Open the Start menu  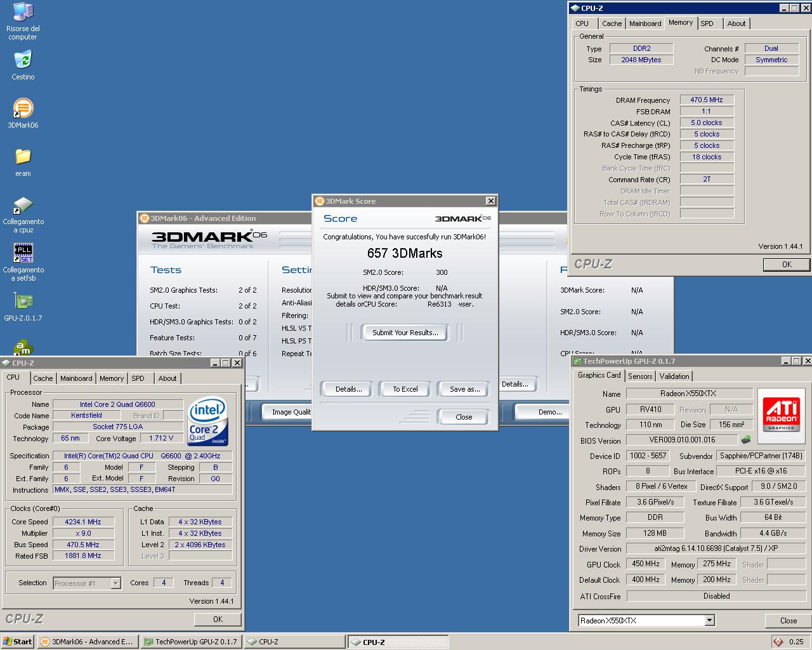(x=18, y=642)
